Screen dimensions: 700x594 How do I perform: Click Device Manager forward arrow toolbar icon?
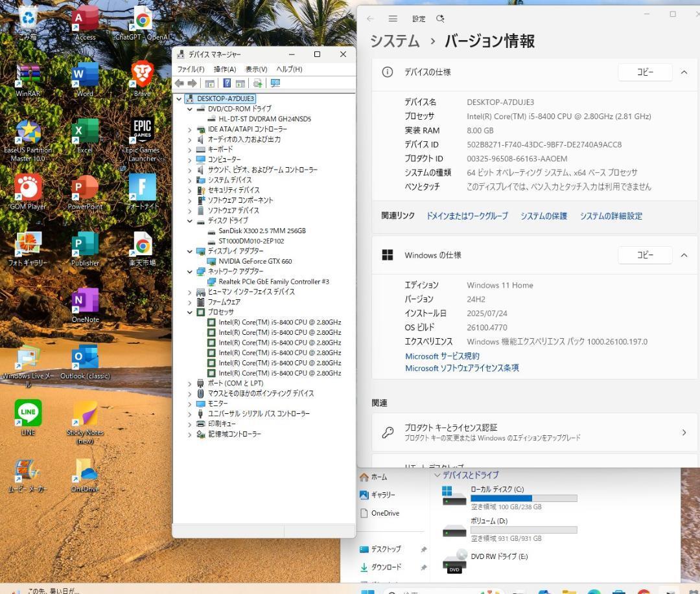point(192,83)
